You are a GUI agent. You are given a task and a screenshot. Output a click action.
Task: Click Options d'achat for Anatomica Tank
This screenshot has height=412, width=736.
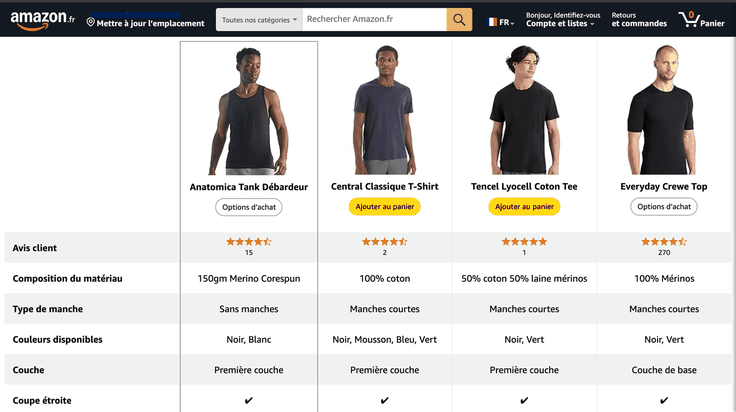coord(249,207)
